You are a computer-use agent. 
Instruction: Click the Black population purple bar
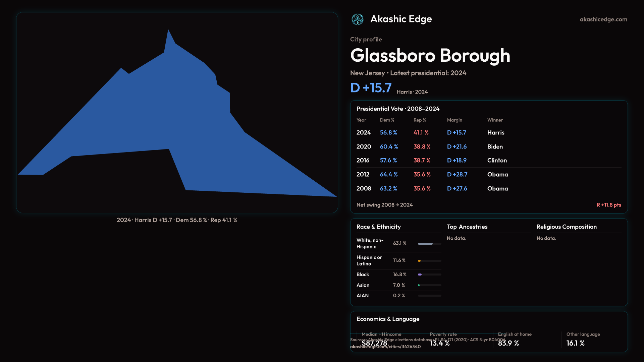point(420,275)
